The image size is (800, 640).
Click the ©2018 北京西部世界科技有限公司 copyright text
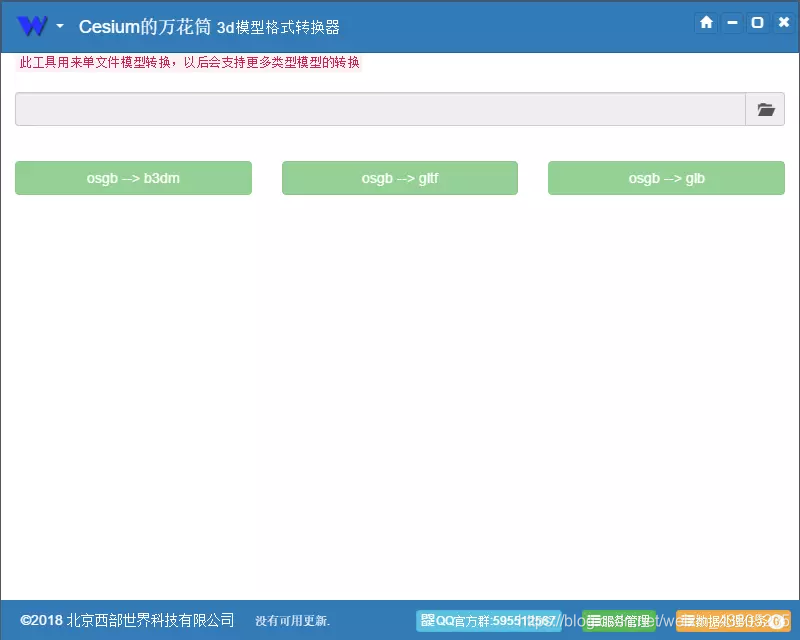click(x=127, y=620)
